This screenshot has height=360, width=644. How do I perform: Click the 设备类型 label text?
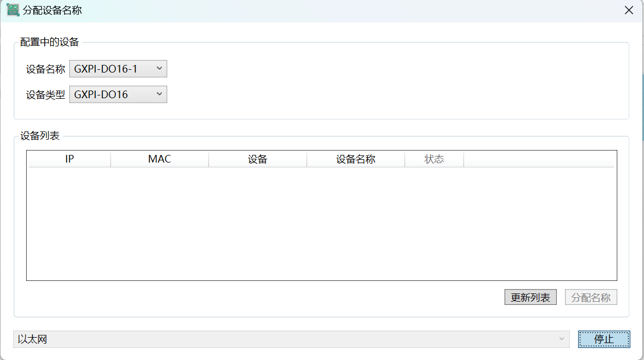[46, 94]
